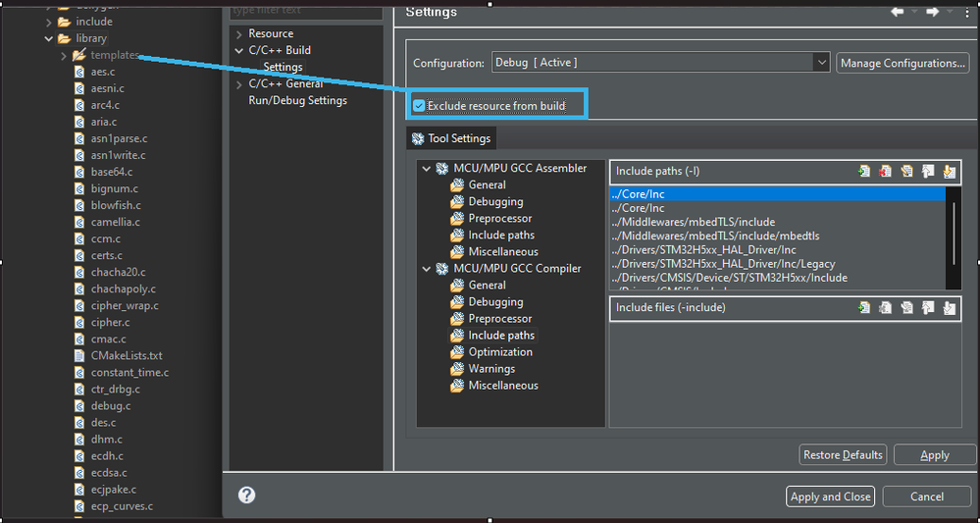Select Debugging under GCC Assembler
Image resolution: width=980 pixels, height=523 pixels.
tap(495, 202)
